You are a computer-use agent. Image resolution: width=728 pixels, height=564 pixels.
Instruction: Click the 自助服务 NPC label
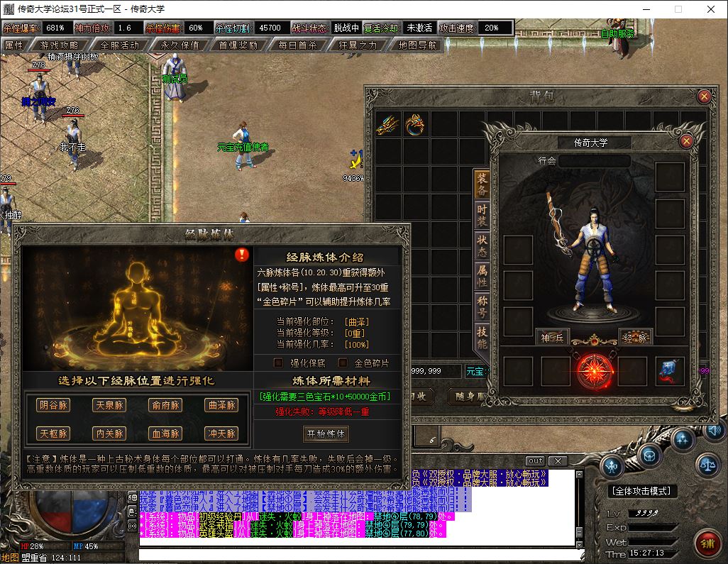pyautogui.click(x=617, y=33)
